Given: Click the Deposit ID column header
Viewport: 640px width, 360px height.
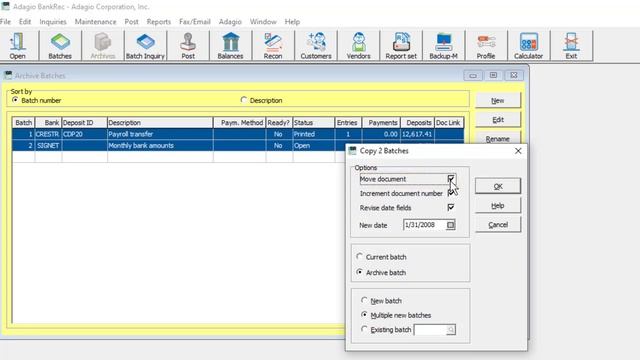Looking at the screenshot, I should [84, 122].
